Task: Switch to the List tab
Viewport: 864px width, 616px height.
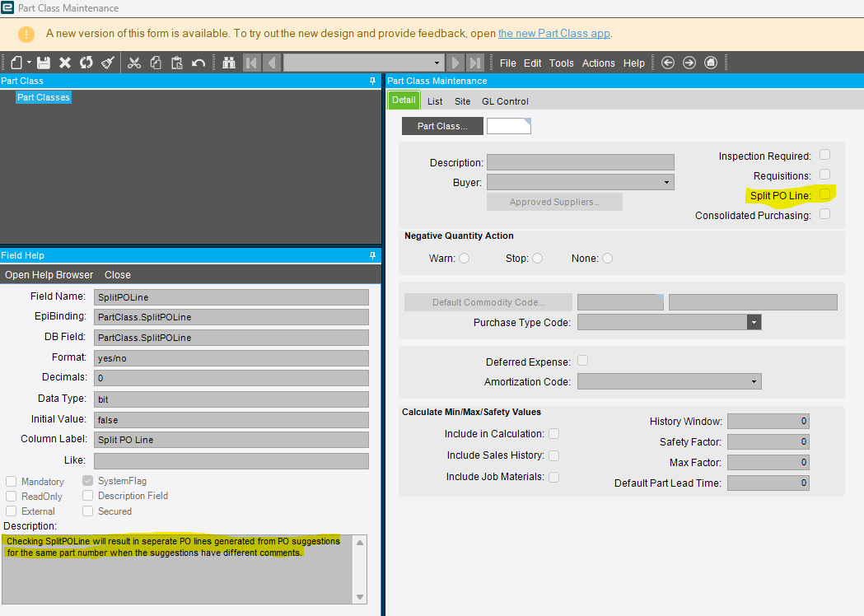Action: [435, 101]
